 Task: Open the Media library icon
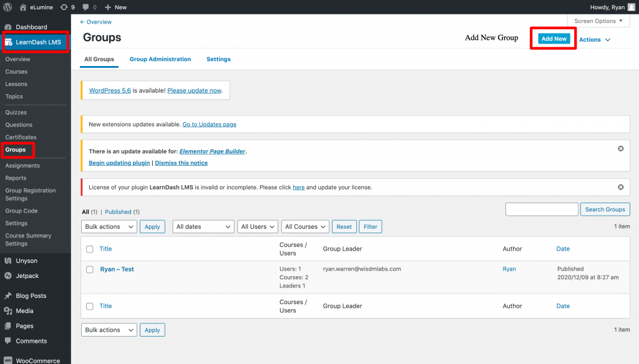coord(8,310)
